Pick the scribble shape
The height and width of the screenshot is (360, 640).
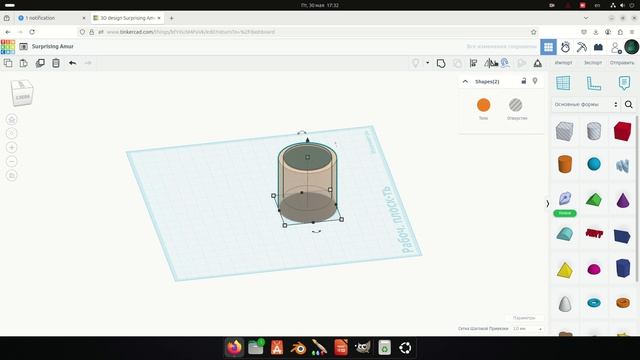coord(622,165)
